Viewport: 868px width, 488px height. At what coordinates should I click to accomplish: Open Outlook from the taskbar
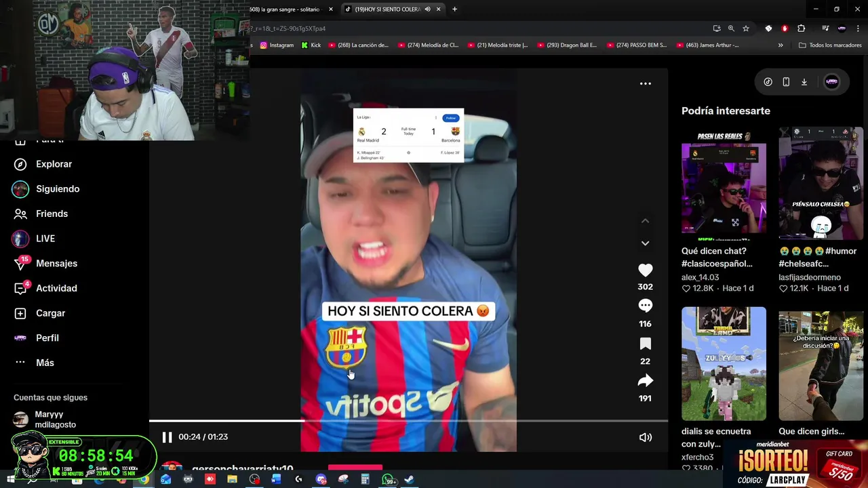[x=165, y=480]
